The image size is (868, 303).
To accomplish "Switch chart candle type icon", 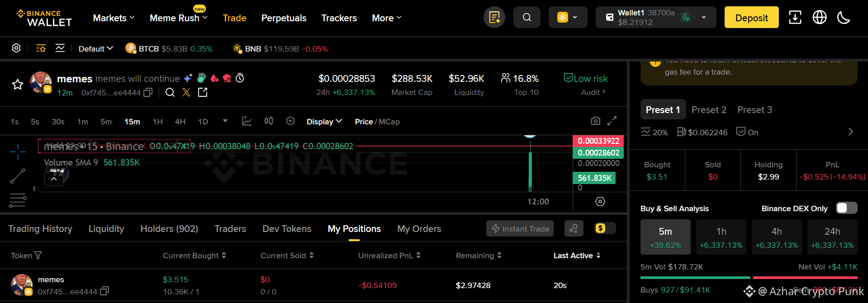I will pyautogui.click(x=269, y=121).
